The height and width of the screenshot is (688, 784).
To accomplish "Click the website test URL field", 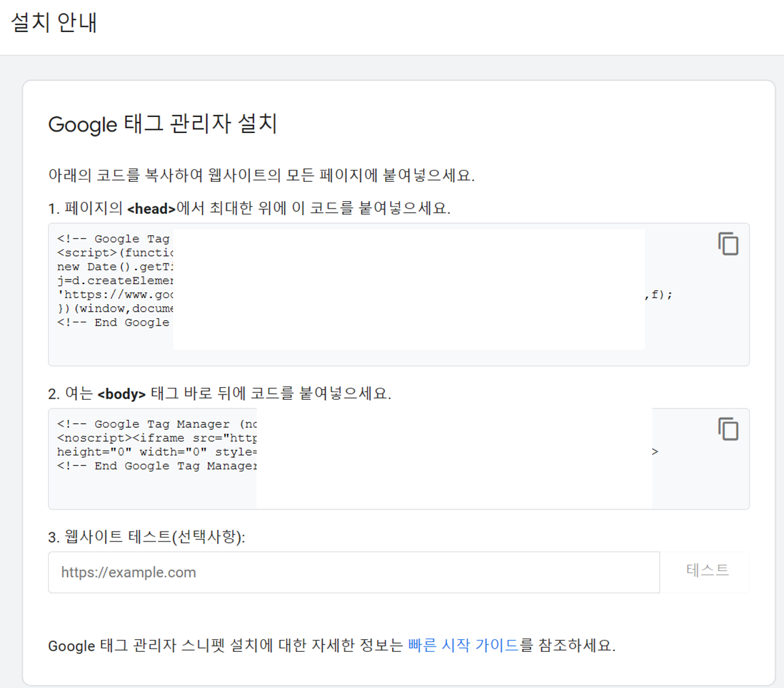I will [x=354, y=572].
